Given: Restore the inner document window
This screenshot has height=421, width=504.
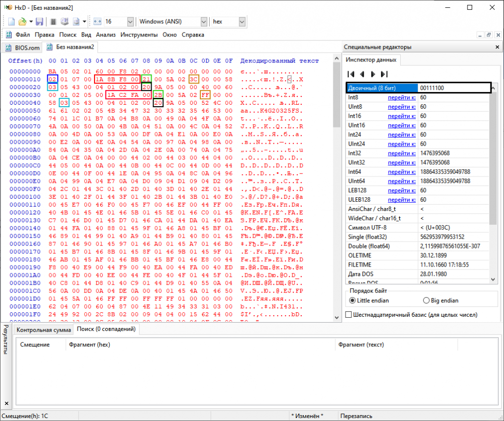Looking at the screenshot, I should (489, 35).
